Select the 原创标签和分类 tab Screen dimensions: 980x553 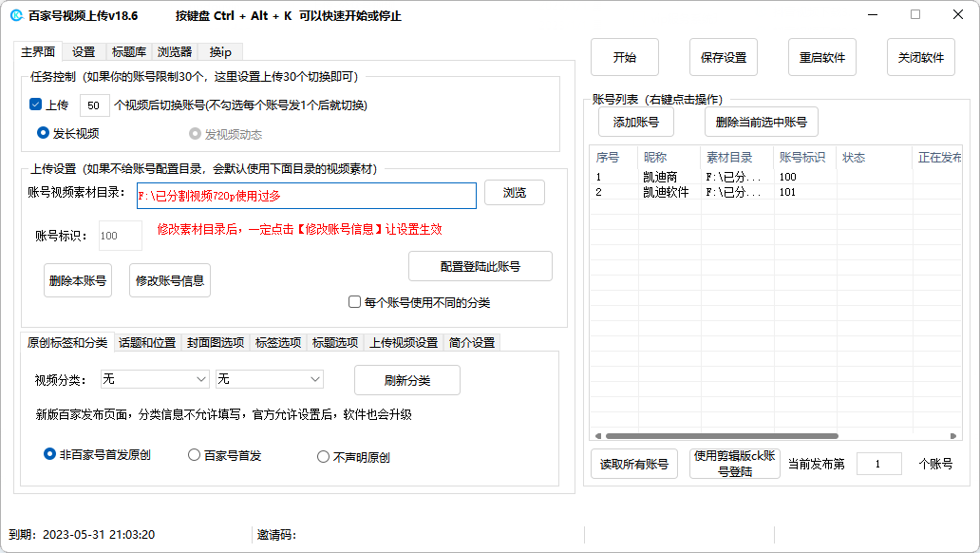[67, 342]
